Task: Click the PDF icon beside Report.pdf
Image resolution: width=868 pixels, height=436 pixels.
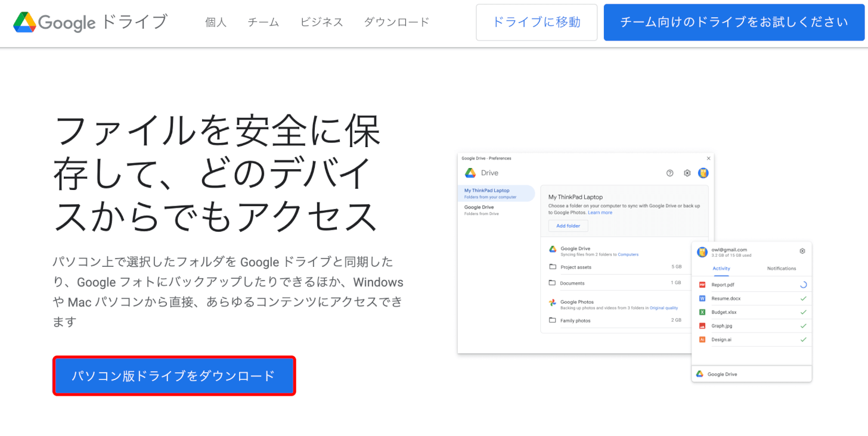Action: (701, 284)
